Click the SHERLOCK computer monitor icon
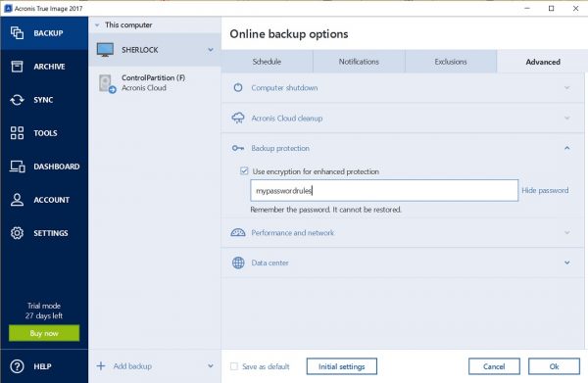The height and width of the screenshot is (383, 588). (x=105, y=50)
